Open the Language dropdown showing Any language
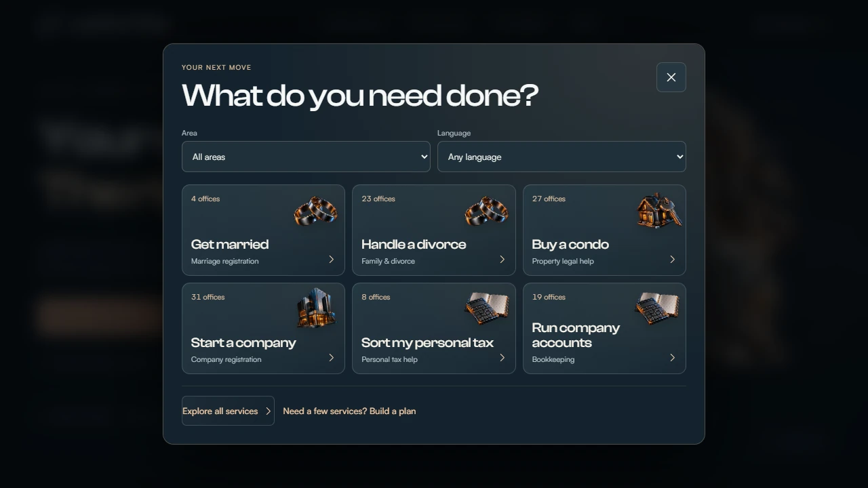 tap(561, 157)
